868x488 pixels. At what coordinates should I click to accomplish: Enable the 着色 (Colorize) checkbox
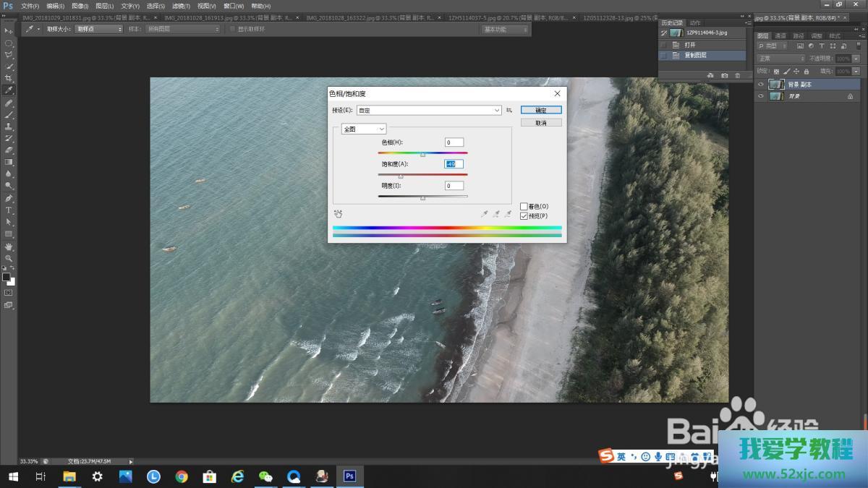point(524,207)
